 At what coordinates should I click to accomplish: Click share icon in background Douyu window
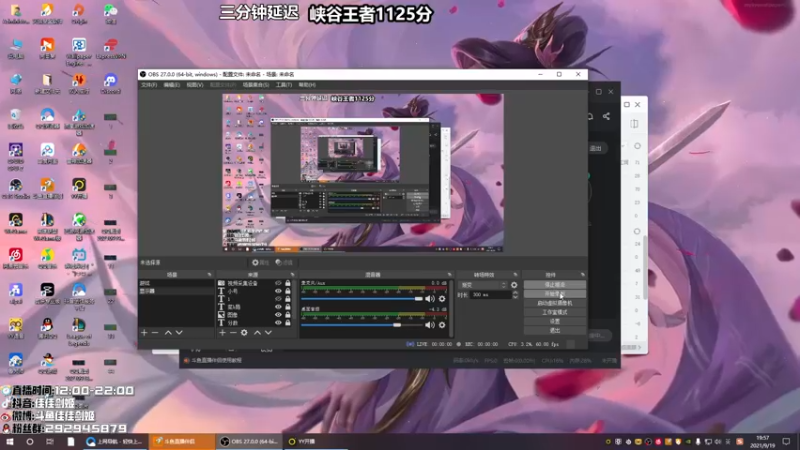[606, 116]
